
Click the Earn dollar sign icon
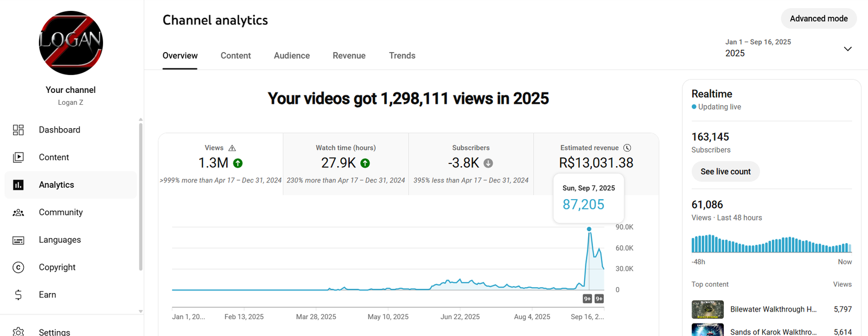point(18,295)
